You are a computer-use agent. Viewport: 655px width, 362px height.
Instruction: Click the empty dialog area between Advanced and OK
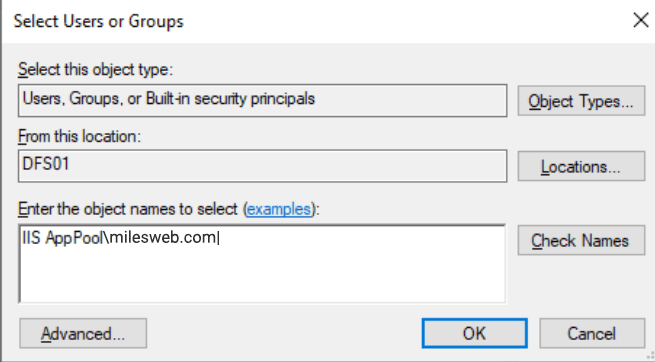coord(284,334)
